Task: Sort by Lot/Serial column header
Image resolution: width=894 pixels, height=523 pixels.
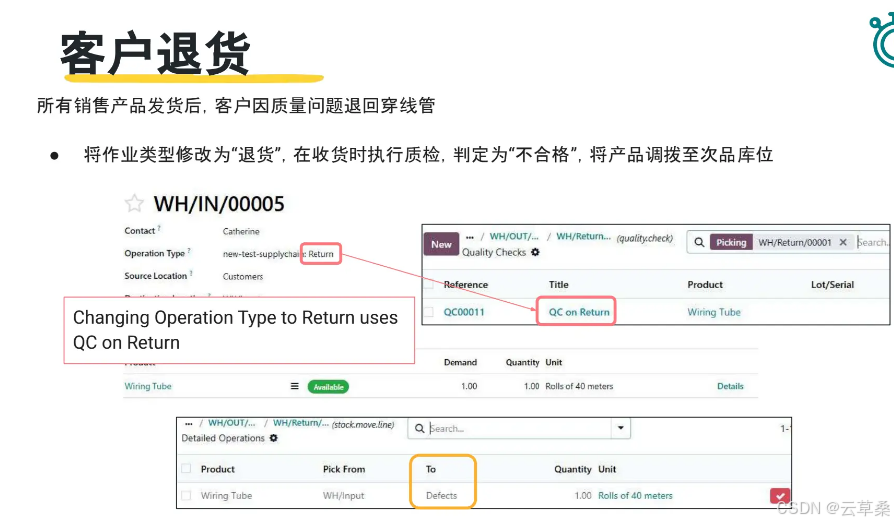Action: (832, 285)
